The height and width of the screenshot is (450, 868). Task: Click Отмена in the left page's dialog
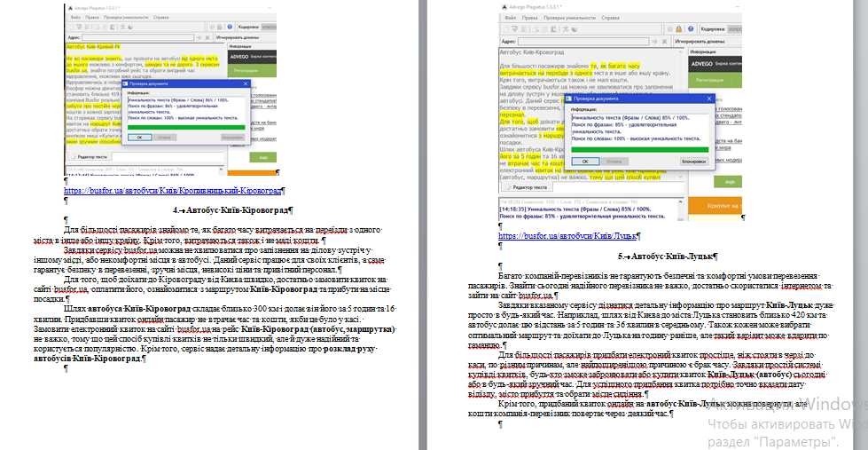coord(164,137)
